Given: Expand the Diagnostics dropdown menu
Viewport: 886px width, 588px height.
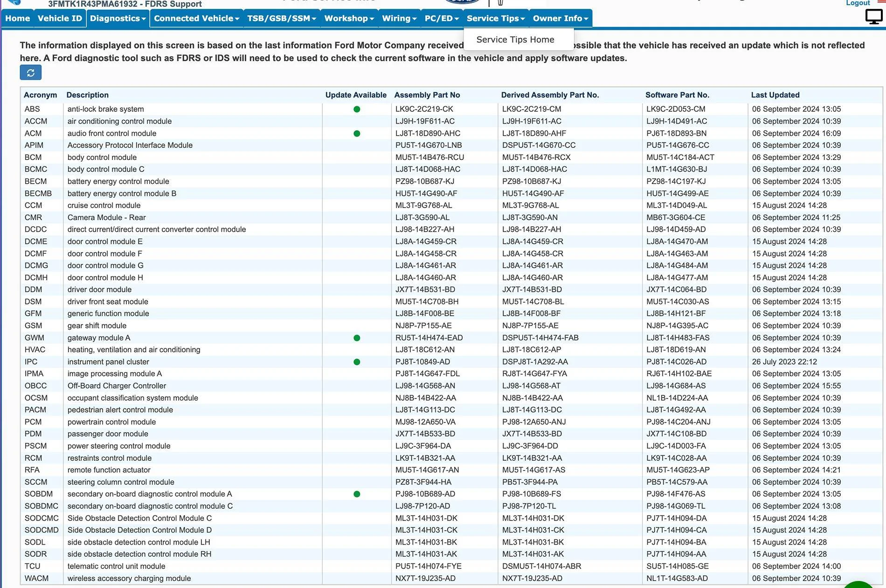Looking at the screenshot, I should [118, 19].
